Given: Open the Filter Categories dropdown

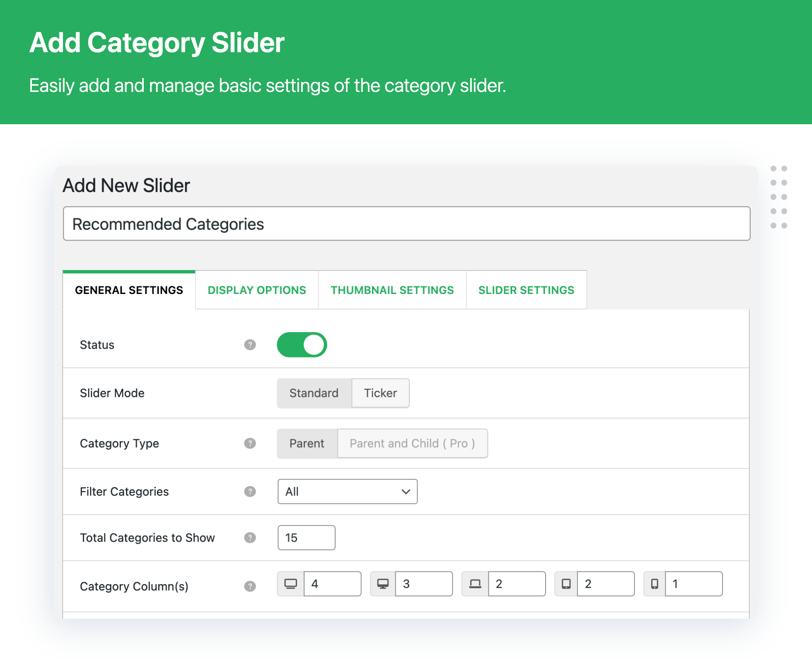Looking at the screenshot, I should 348,491.
